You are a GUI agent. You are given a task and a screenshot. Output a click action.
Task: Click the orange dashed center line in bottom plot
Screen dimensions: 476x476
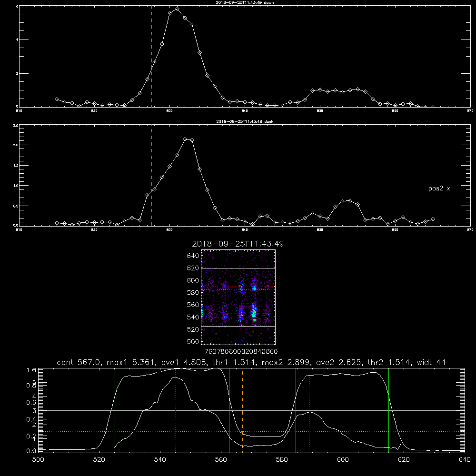[x=242, y=410]
